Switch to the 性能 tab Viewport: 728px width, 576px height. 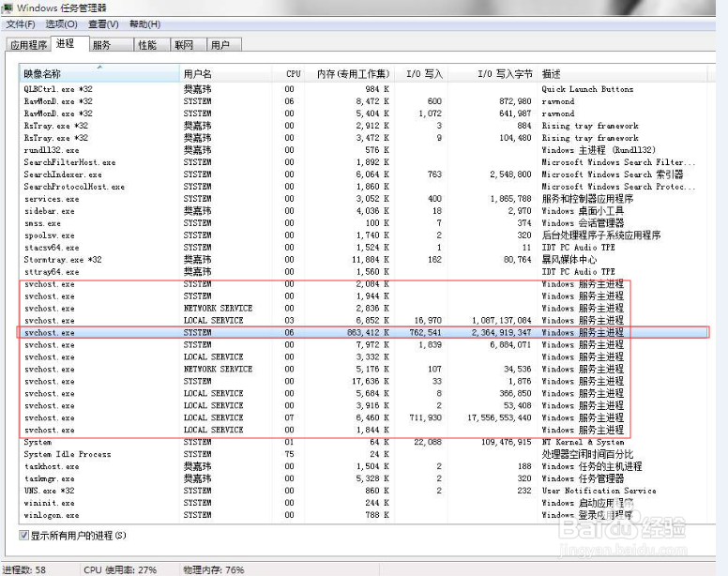[x=152, y=45]
